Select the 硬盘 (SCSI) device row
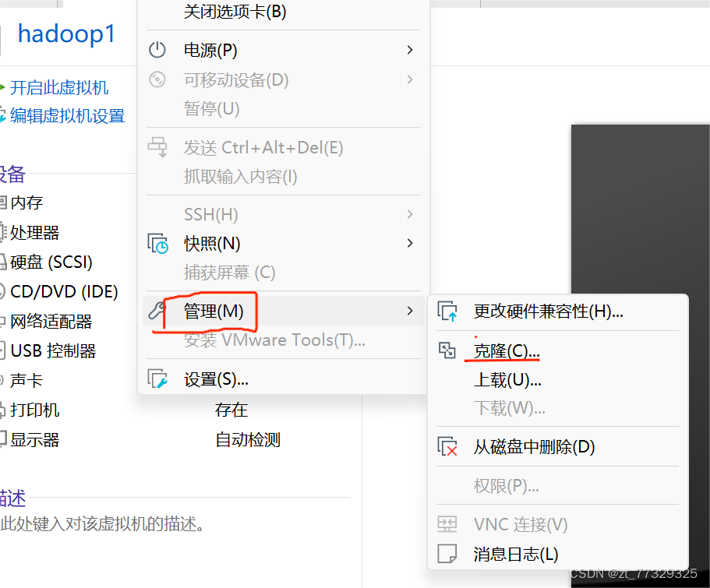The height and width of the screenshot is (588, 710). click(51, 262)
